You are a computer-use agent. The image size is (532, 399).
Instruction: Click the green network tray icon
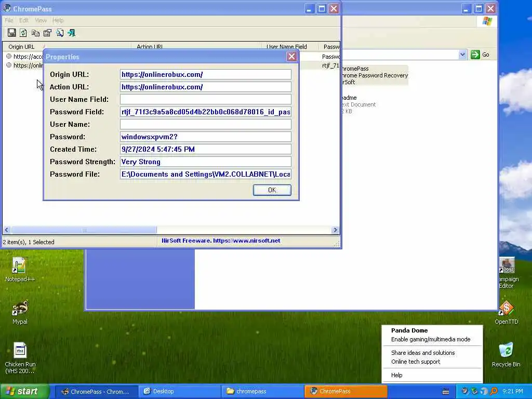(x=474, y=391)
